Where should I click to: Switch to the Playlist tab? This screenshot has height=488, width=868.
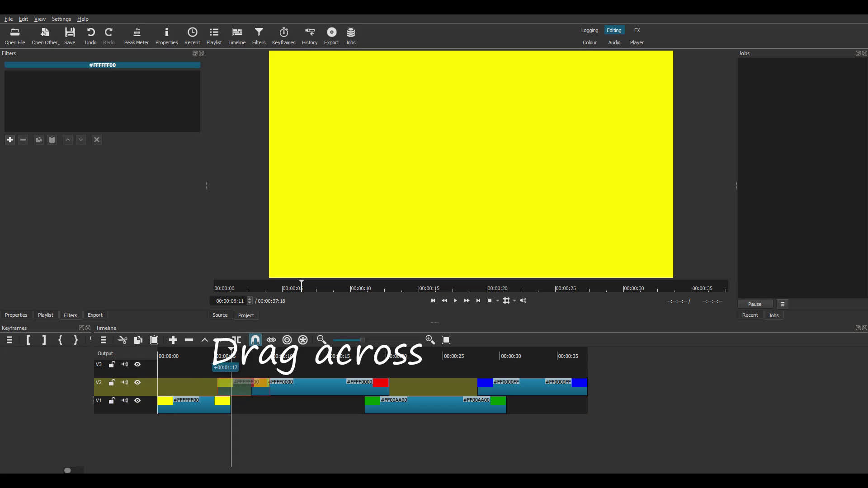(x=45, y=315)
